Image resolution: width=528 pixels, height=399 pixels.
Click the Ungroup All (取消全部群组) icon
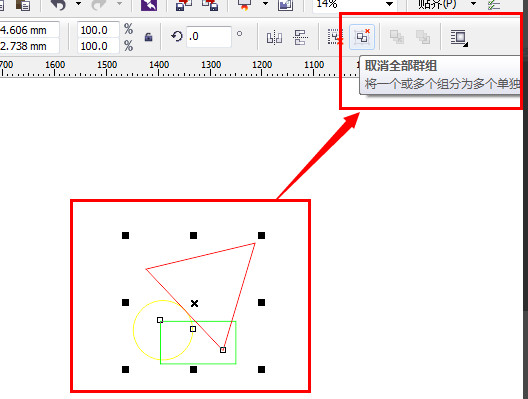pos(362,37)
